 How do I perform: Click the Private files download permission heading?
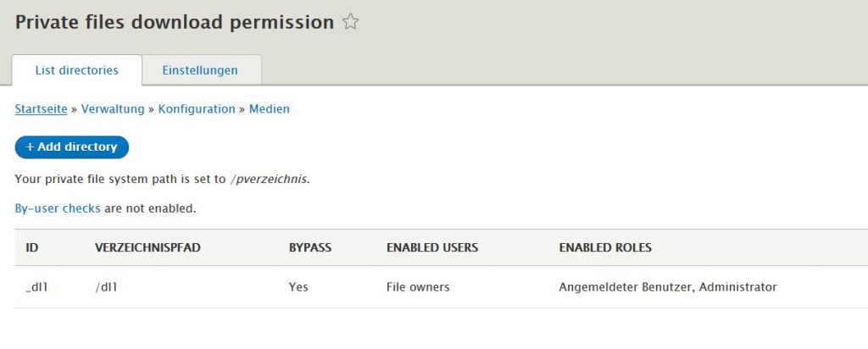pyautogui.click(x=175, y=23)
